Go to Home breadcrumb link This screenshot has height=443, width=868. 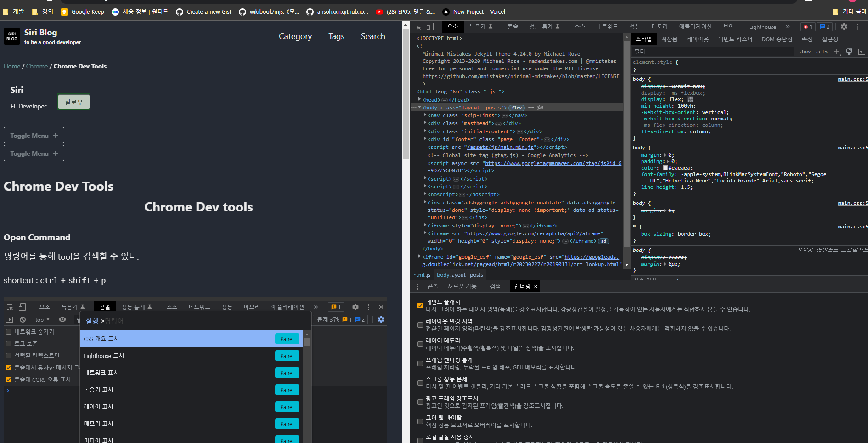coord(12,66)
